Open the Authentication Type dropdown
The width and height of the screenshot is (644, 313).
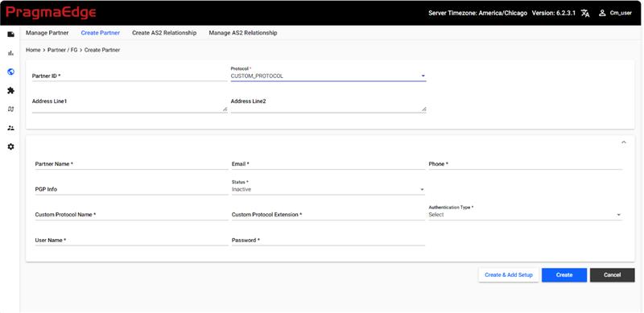pyautogui.click(x=526, y=214)
